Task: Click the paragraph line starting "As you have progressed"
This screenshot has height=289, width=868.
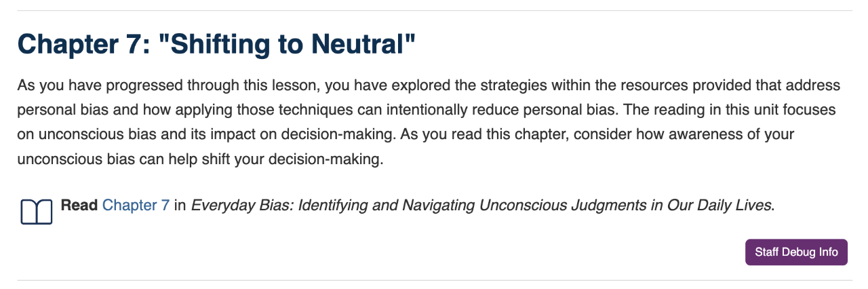Action: (x=429, y=85)
